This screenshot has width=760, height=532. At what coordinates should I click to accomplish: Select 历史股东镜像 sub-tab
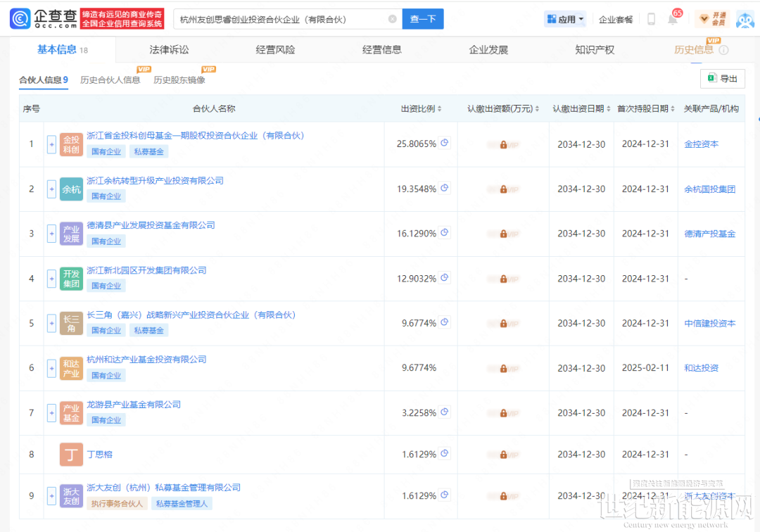(179, 80)
